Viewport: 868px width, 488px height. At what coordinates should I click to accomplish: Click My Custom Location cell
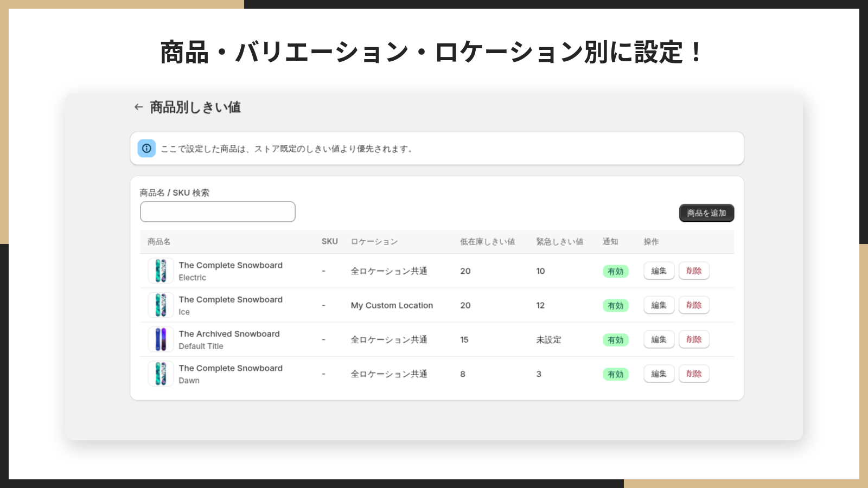[x=392, y=305]
